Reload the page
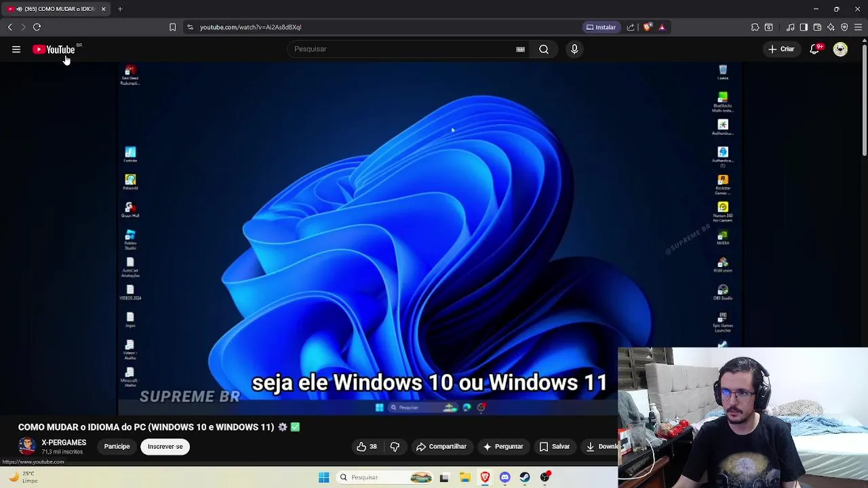Viewport: 868px width, 488px height. click(x=37, y=27)
